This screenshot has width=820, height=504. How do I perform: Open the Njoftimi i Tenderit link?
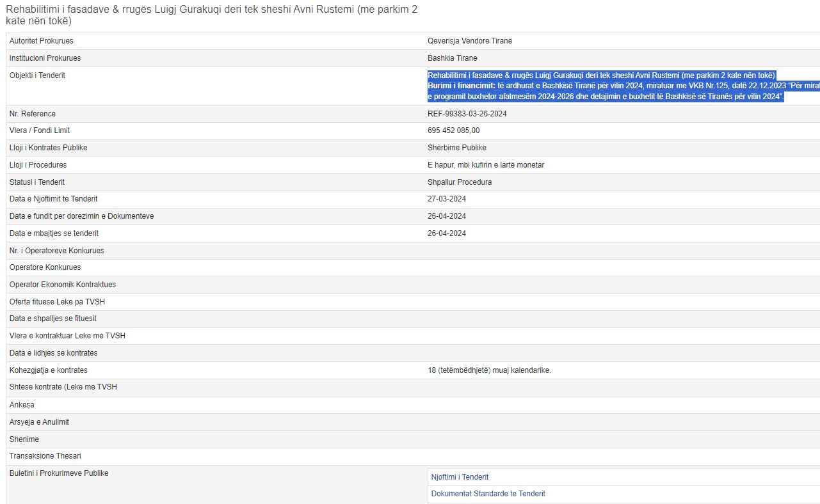click(460, 477)
